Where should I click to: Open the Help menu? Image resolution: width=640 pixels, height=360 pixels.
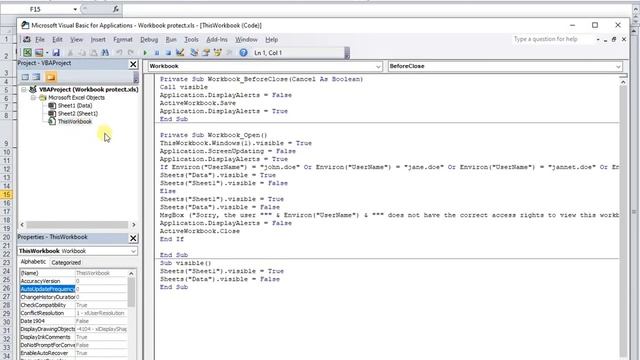[x=271, y=40]
